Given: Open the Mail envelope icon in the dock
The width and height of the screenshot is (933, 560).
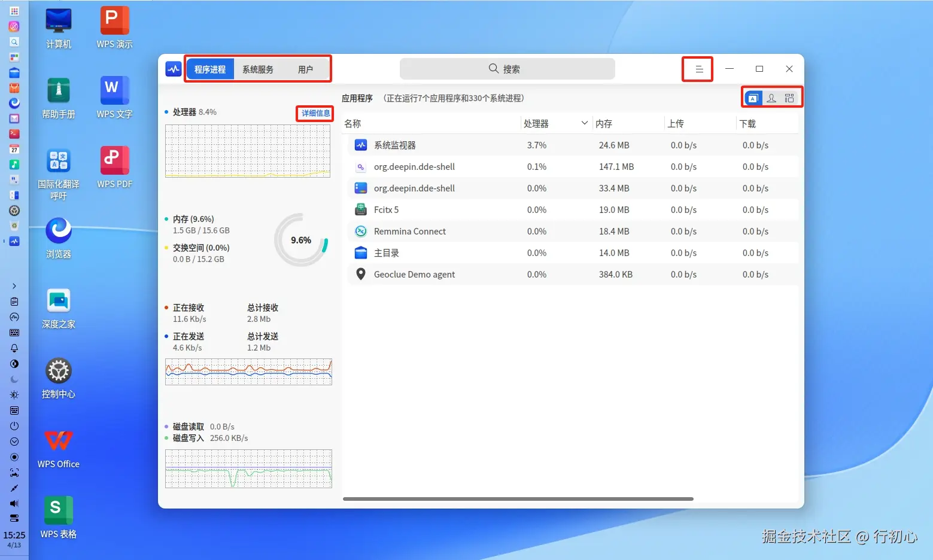Looking at the screenshot, I should click(x=14, y=118).
